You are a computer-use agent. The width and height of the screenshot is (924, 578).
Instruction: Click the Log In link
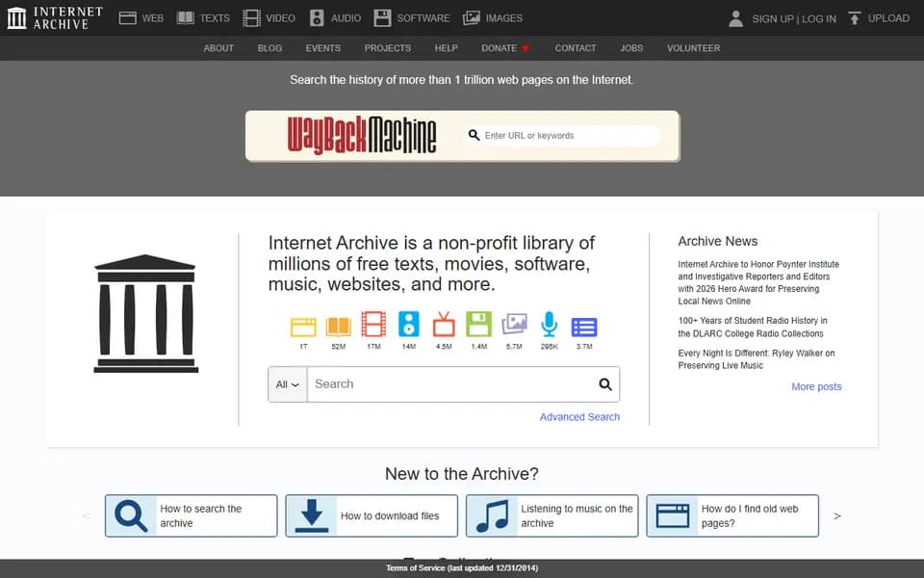click(818, 19)
